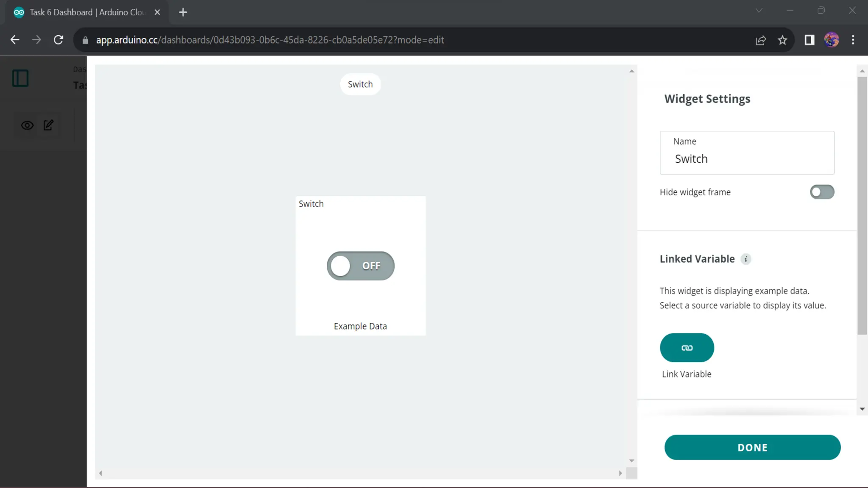Open Chrome profile avatar
This screenshot has height=488, width=868.
[831, 40]
